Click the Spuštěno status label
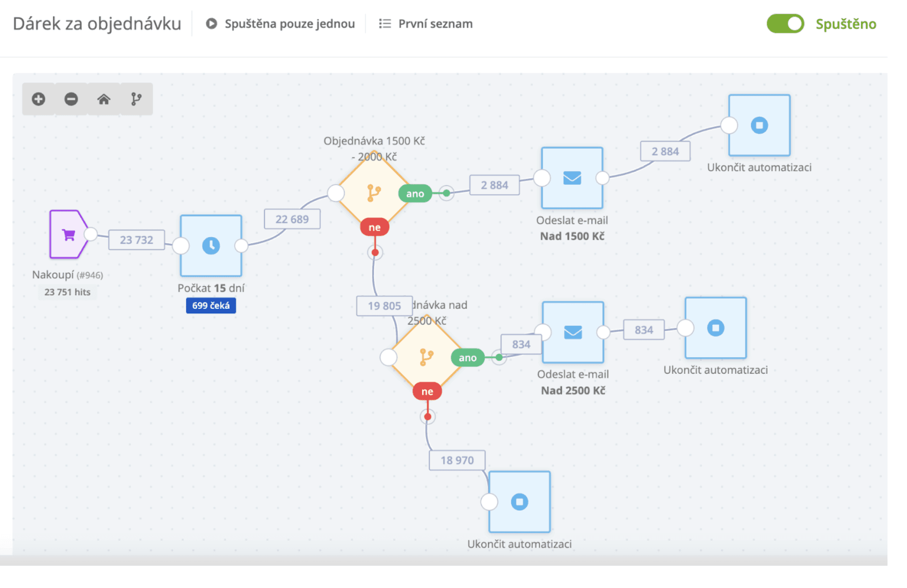The image size is (907, 588). click(846, 24)
